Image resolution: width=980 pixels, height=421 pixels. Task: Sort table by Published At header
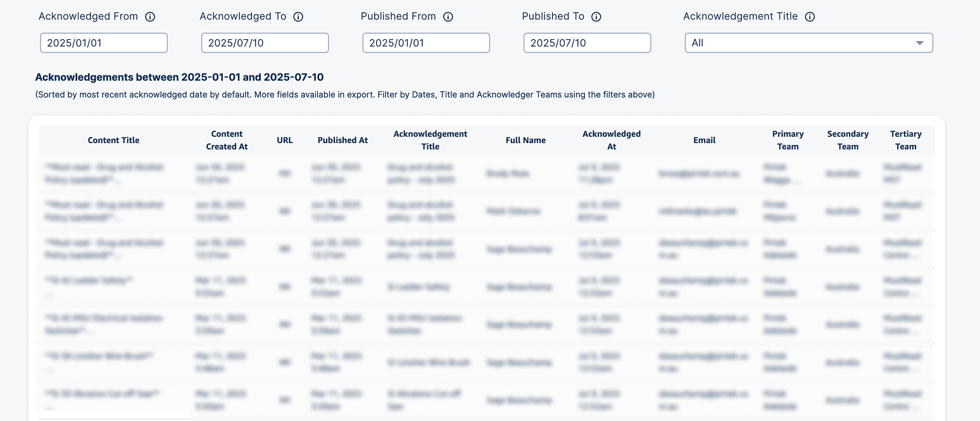tap(342, 141)
